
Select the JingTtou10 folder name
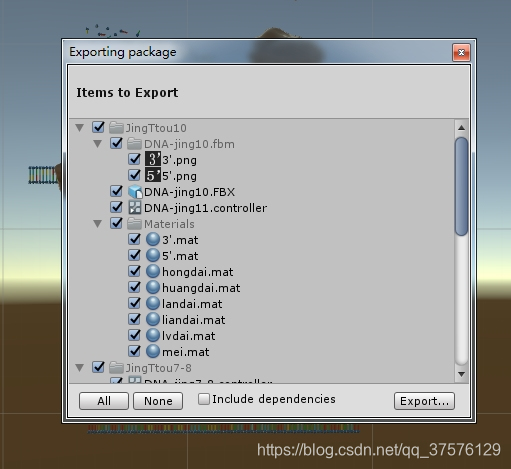point(156,128)
